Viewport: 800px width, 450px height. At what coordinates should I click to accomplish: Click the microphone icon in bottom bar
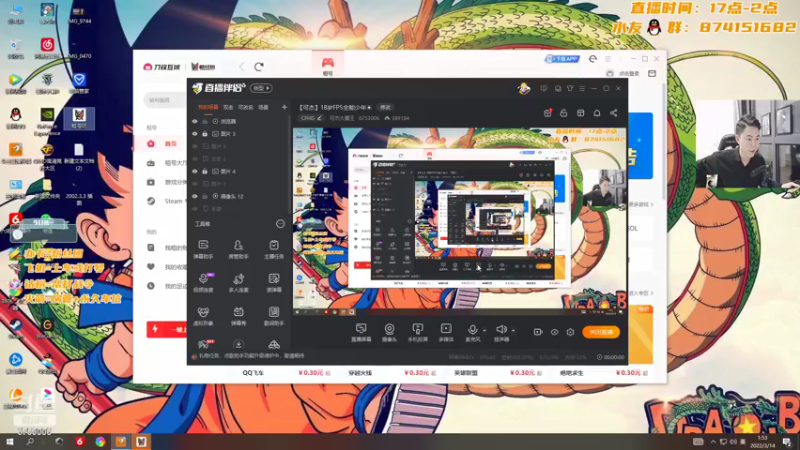(472, 330)
